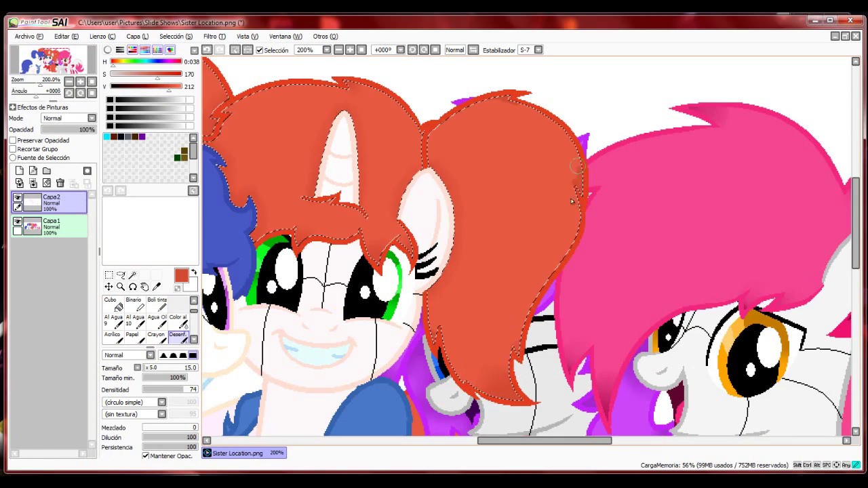Open the Capa menu
The height and width of the screenshot is (488, 868).
[137, 37]
